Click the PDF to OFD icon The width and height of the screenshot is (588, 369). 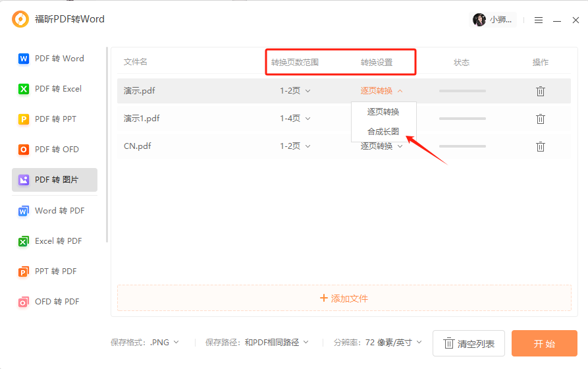[24, 150]
